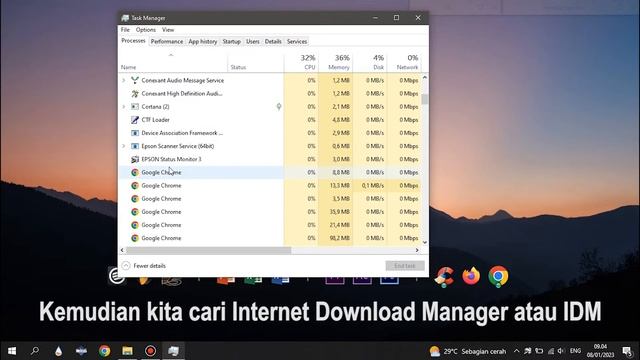The height and width of the screenshot is (360, 640).
Task: Open File Explorer from the taskbar
Action: (127, 351)
